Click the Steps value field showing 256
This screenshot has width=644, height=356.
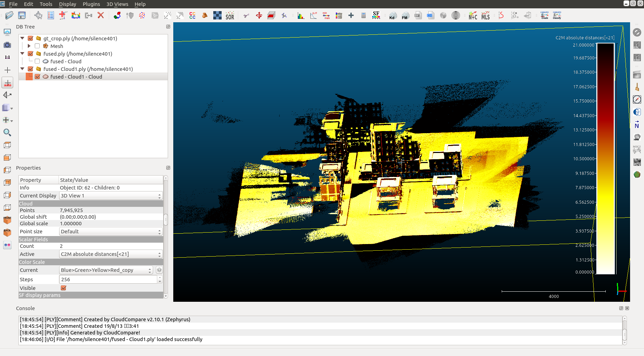tap(108, 280)
